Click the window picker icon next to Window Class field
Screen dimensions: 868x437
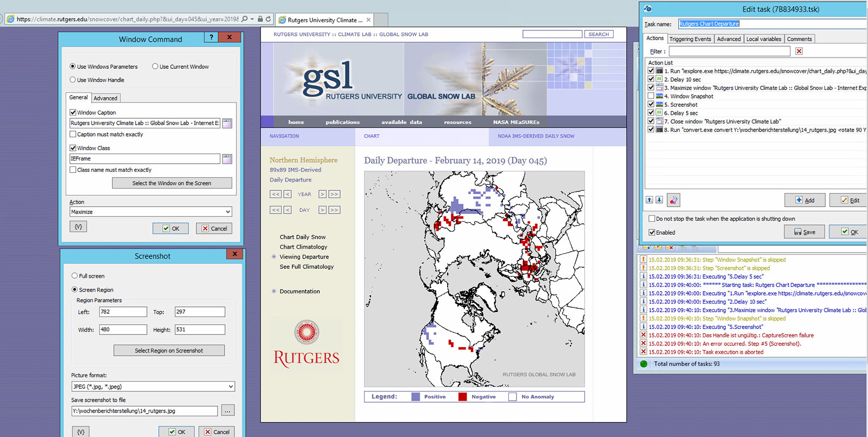(227, 159)
